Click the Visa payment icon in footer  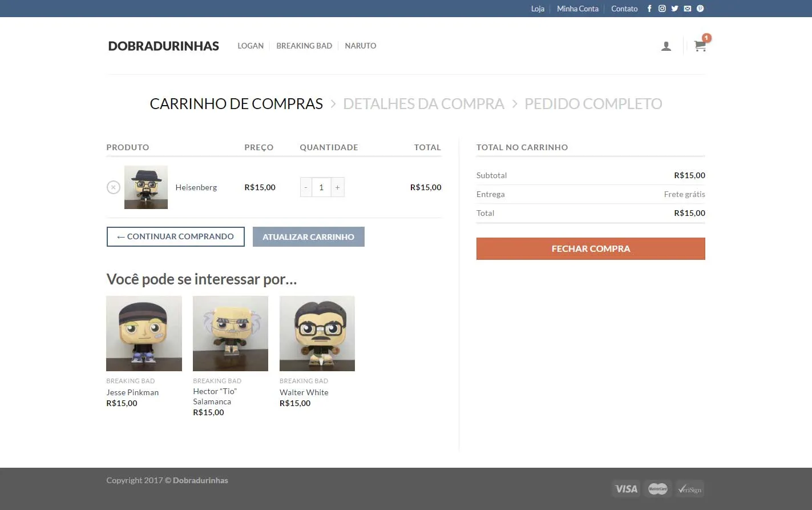point(625,488)
